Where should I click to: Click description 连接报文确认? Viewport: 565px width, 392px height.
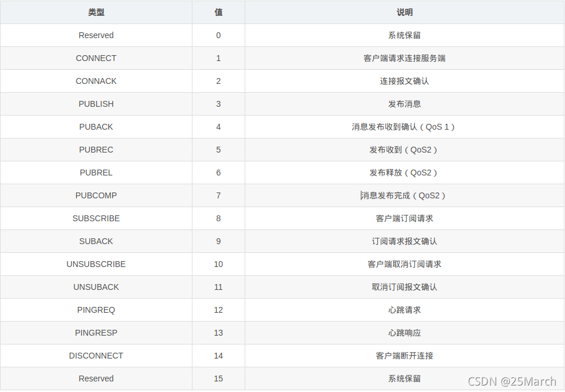pyautogui.click(x=405, y=81)
